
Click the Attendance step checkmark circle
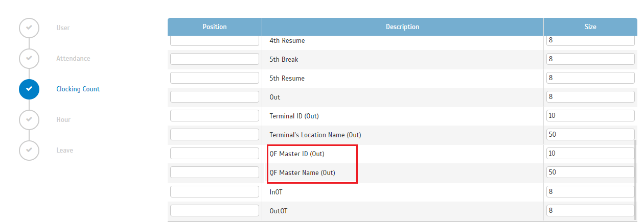29,58
